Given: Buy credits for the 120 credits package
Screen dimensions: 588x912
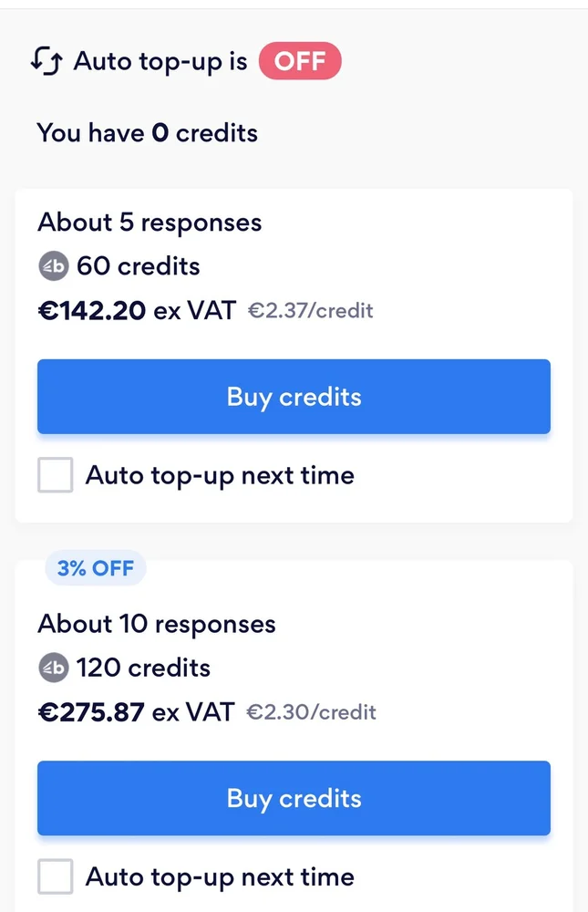Looking at the screenshot, I should 294,798.
